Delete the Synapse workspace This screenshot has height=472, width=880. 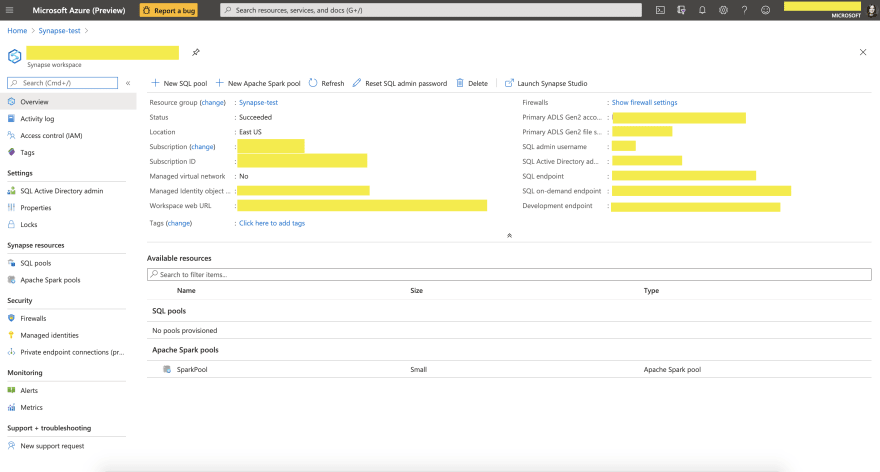point(472,83)
